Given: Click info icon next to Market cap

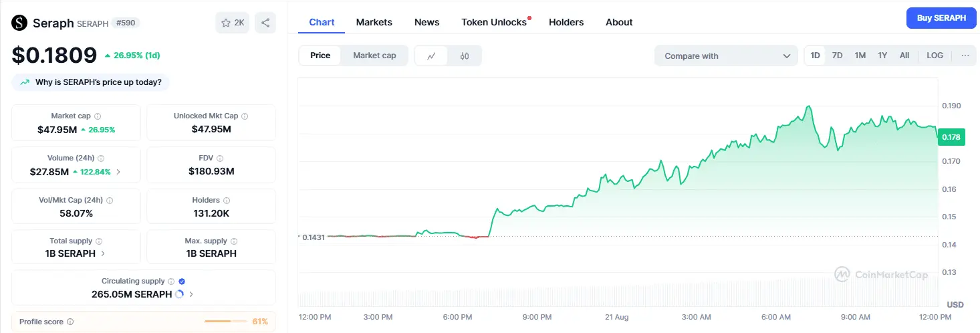Looking at the screenshot, I should point(98,116).
